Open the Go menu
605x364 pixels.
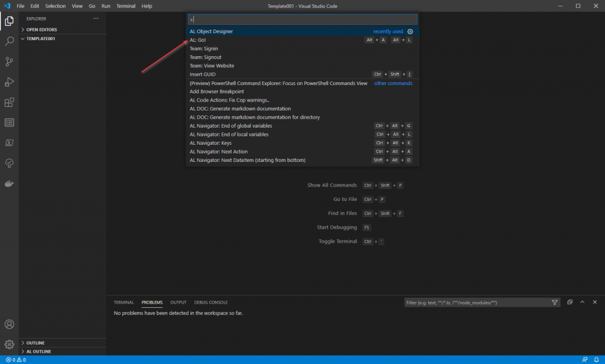point(92,6)
